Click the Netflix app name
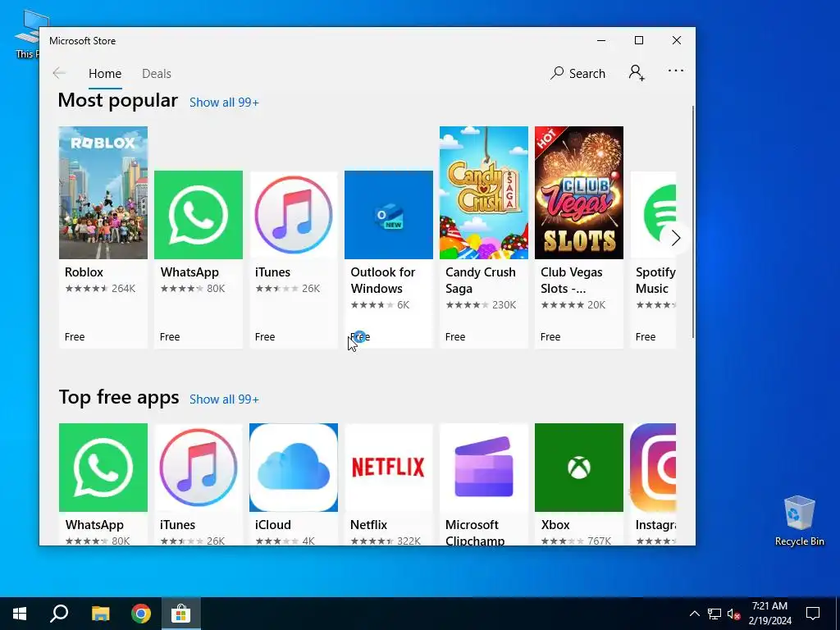 tap(368, 525)
